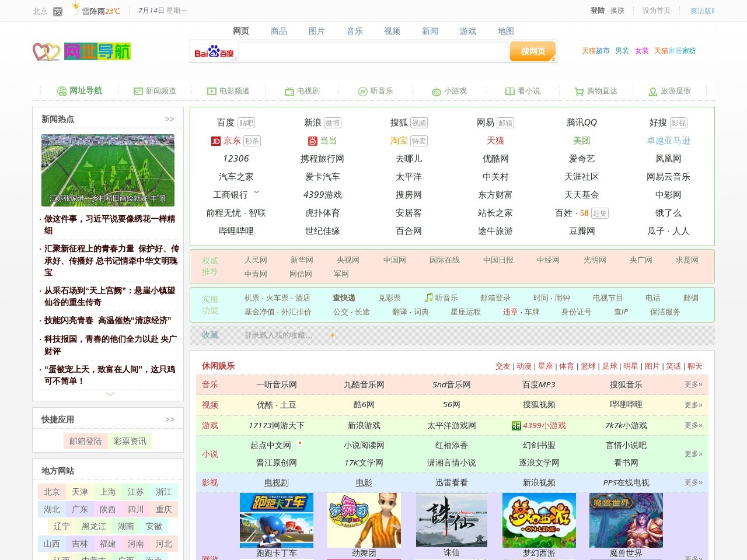747x560 pixels.
Task: Click the JD icon before 京东 link
Action: point(217,141)
